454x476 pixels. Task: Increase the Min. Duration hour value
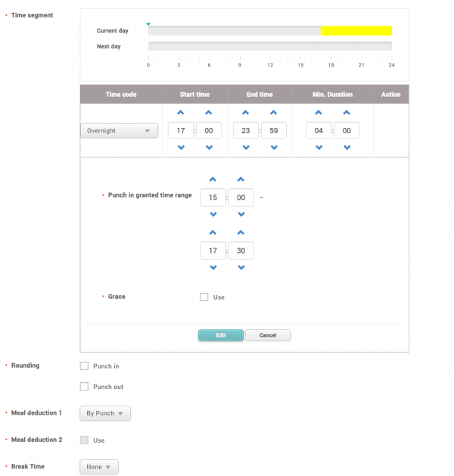pos(319,114)
